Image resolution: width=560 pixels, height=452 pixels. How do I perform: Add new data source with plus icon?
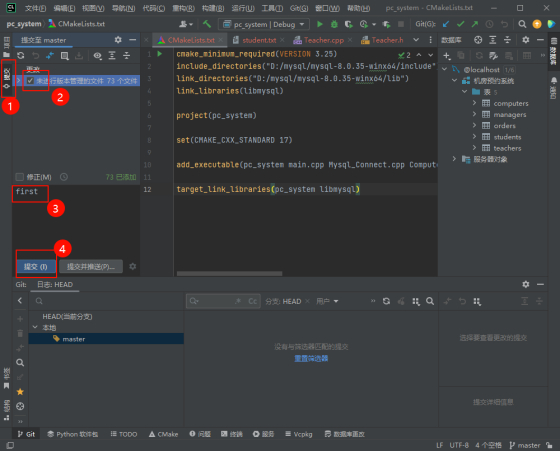[x=446, y=55]
